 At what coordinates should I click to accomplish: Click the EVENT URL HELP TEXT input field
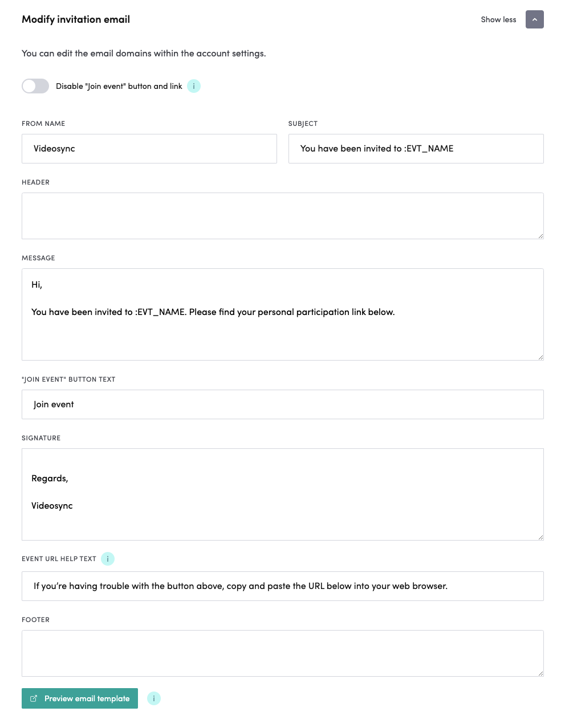click(283, 586)
